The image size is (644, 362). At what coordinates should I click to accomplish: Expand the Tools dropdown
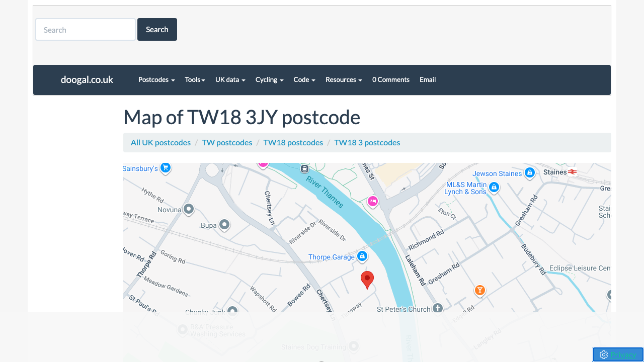click(x=195, y=79)
